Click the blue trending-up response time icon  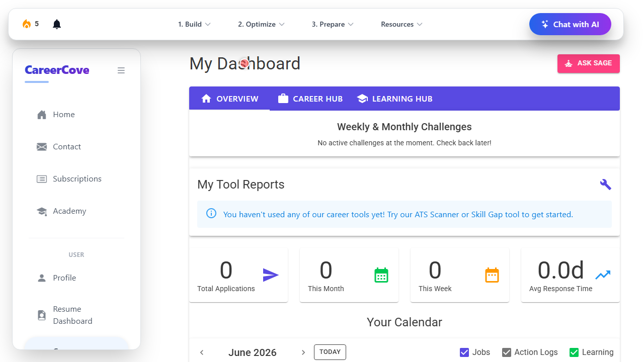pyautogui.click(x=603, y=275)
